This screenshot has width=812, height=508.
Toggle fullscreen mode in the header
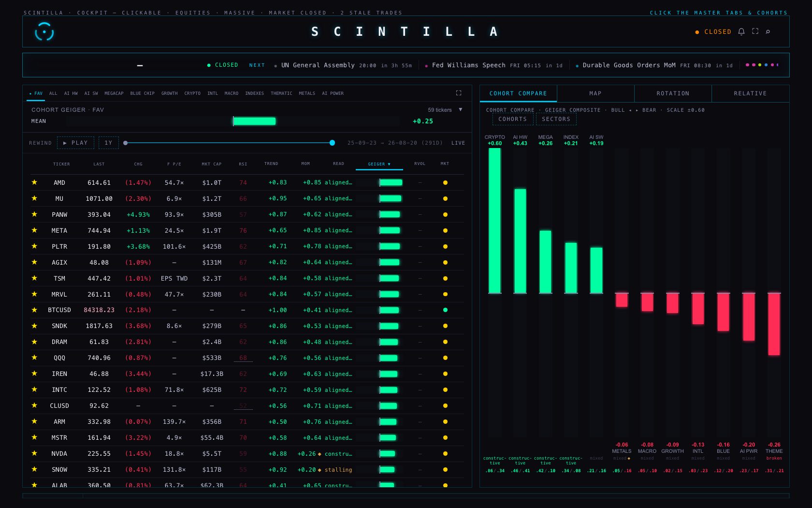[x=755, y=31]
